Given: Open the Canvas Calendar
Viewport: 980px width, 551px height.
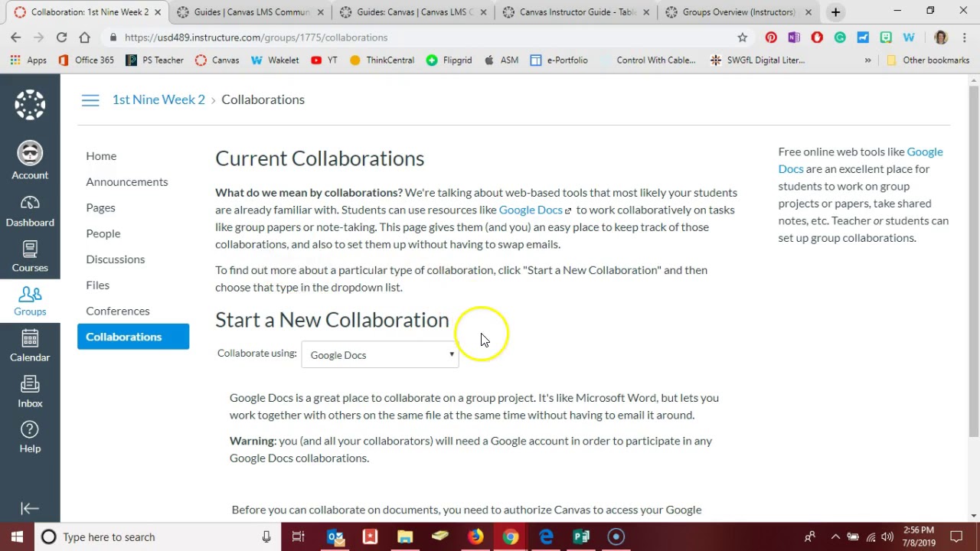Looking at the screenshot, I should [30, 347].
